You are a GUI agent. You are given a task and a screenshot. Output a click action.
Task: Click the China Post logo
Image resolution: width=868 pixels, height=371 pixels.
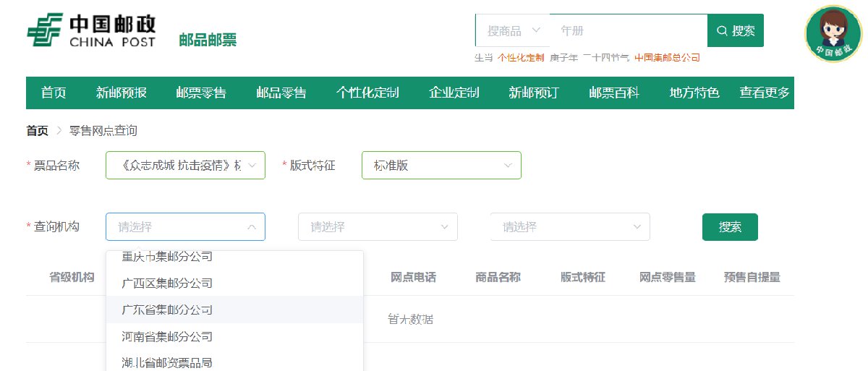pos(91,31)
